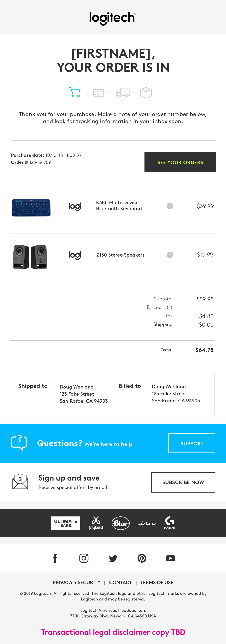Screen dimensions: 226x644
Task: Click the Logitech logo in header
Action: point(113,18)
